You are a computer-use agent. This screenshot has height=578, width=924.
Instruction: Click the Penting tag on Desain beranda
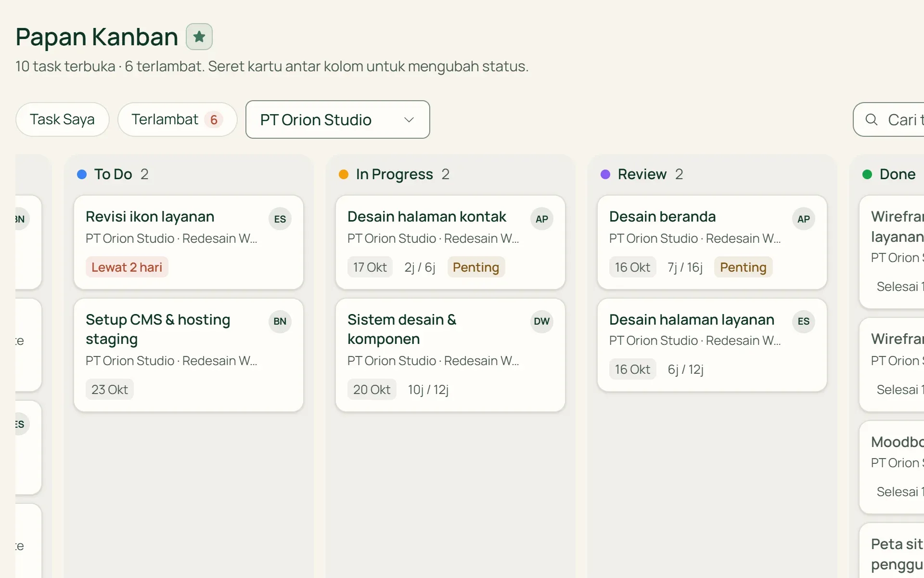click(x=743, y=267)
